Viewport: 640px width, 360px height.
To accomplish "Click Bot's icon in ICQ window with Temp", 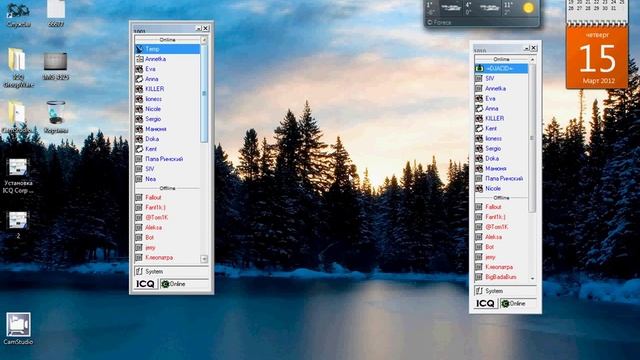I will tap(140, 237).
